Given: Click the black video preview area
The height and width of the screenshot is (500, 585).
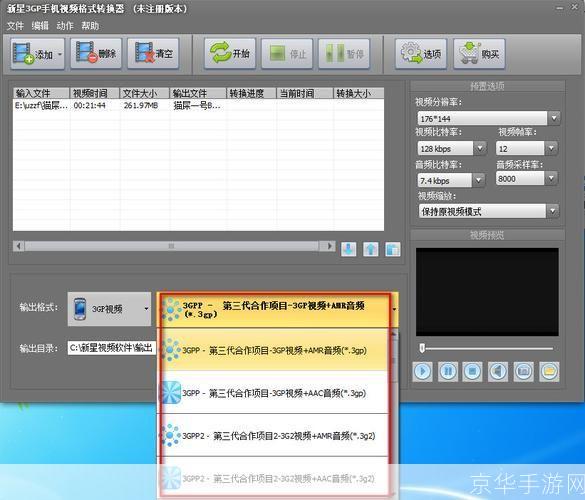Looking at the screenshot, I should pyautogui.click(x=487, y=292).
